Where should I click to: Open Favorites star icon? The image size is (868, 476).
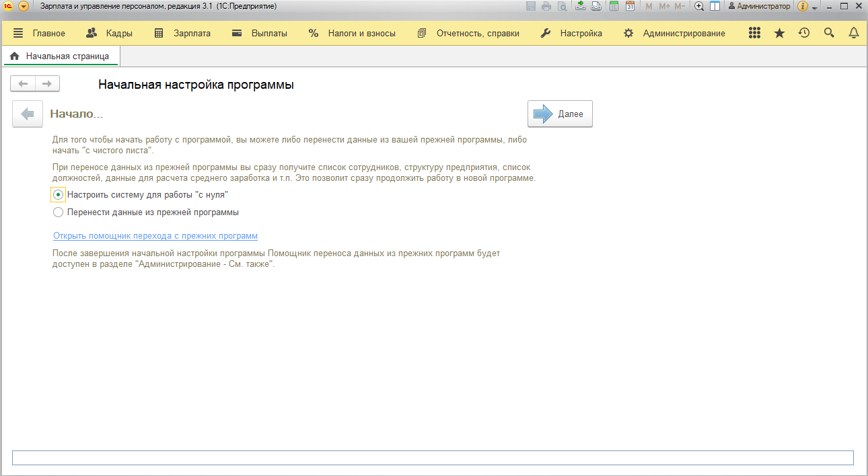[x=779, y=33]
